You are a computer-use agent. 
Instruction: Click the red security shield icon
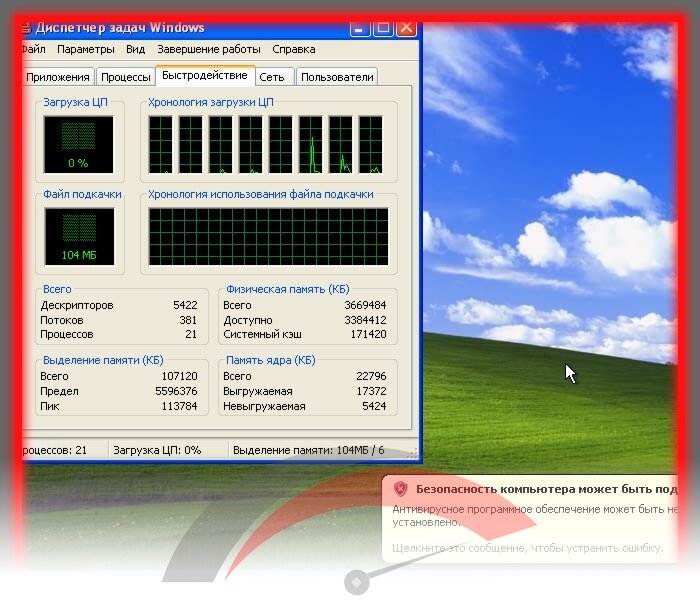(x=400, y=489)
